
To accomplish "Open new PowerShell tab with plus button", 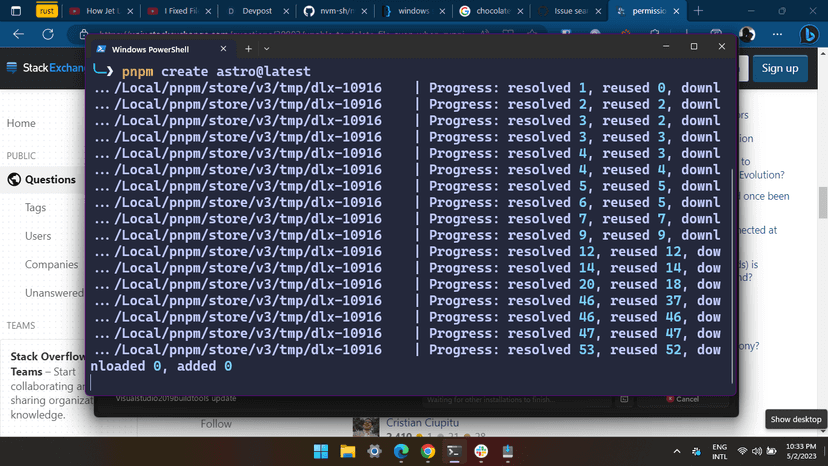I will (x=249, y=48).
